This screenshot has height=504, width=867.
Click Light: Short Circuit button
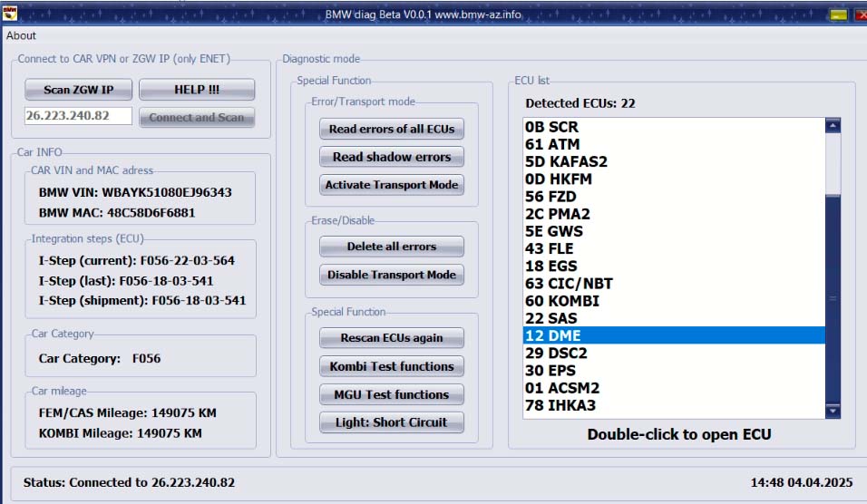coord(392,422)
